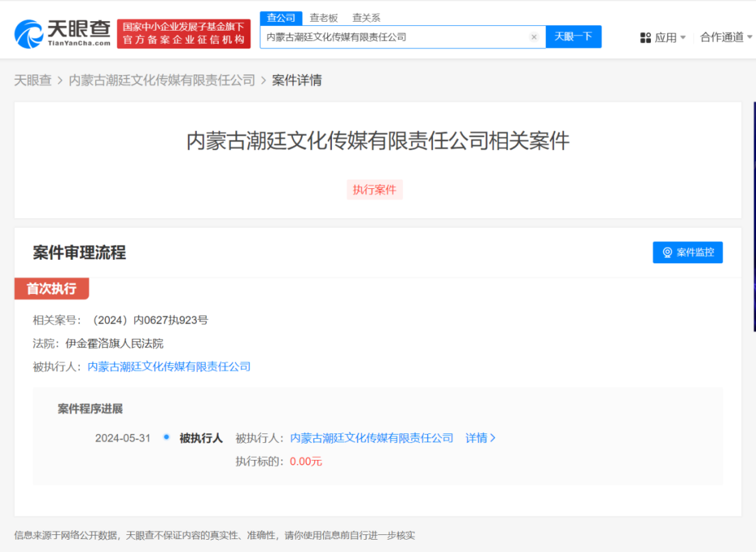Open the 应用 apps grid icon

point(645,37)
